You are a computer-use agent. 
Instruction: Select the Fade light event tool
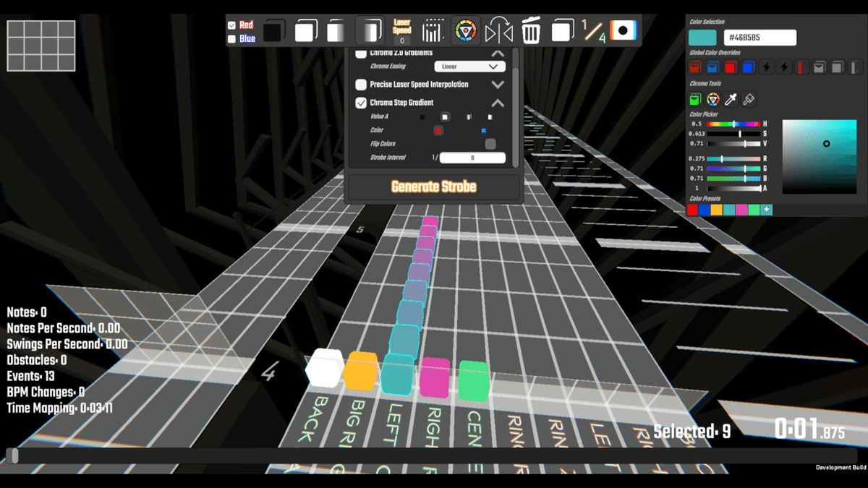pos(370,31)
